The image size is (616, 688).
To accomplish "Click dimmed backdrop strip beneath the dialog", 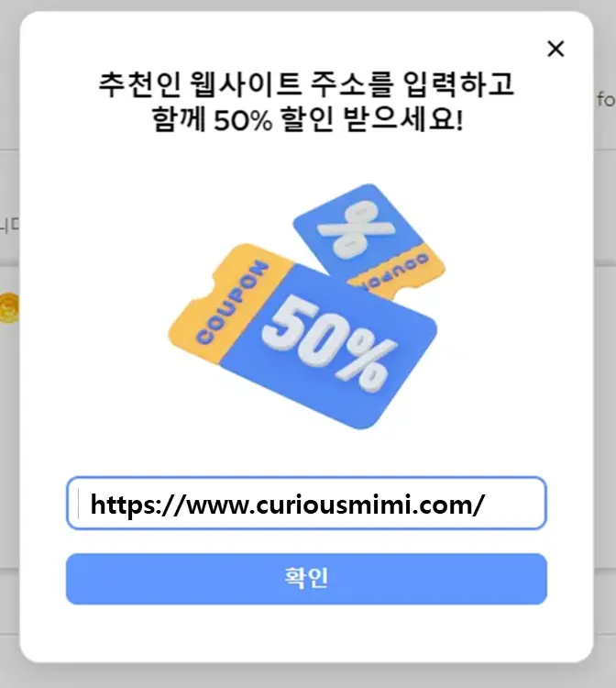I will coord(307,676).
